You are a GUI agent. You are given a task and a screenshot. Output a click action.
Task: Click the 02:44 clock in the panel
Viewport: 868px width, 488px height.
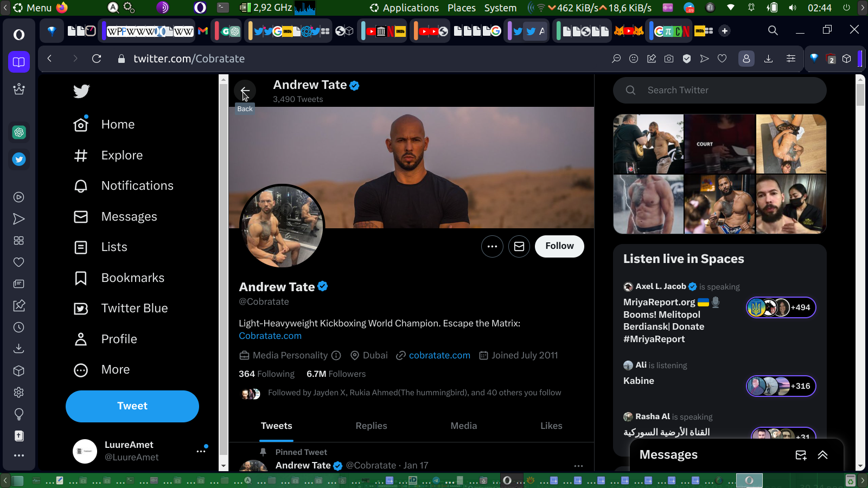coord(819,8)
